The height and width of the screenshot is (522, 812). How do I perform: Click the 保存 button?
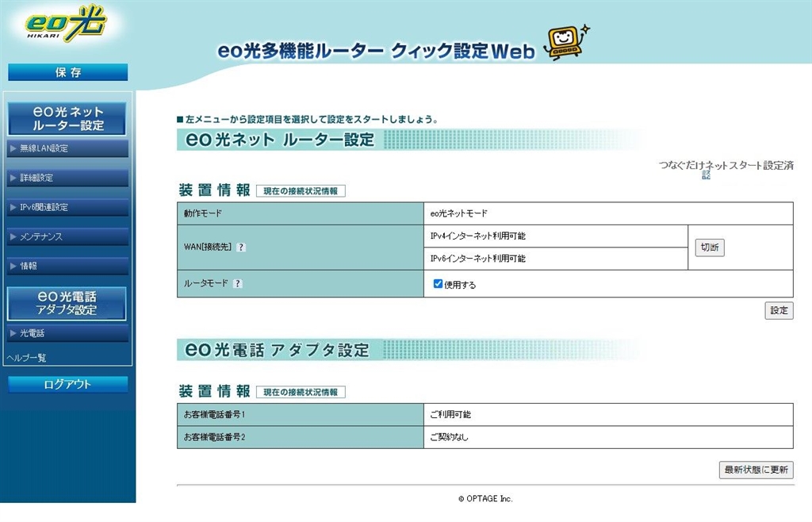pyautogui.click(x=68, y=72)
